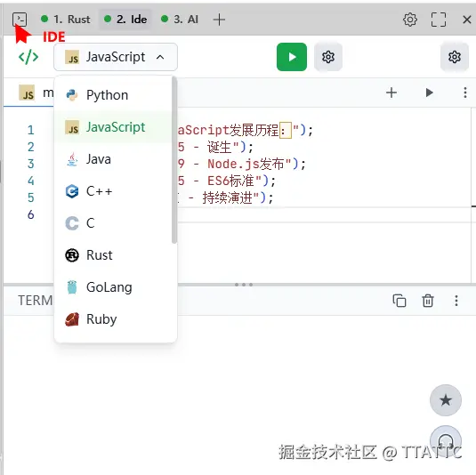Switch to the 2. Ide tab
Viewport: 476px width, 475px height.
pos(125,20)
